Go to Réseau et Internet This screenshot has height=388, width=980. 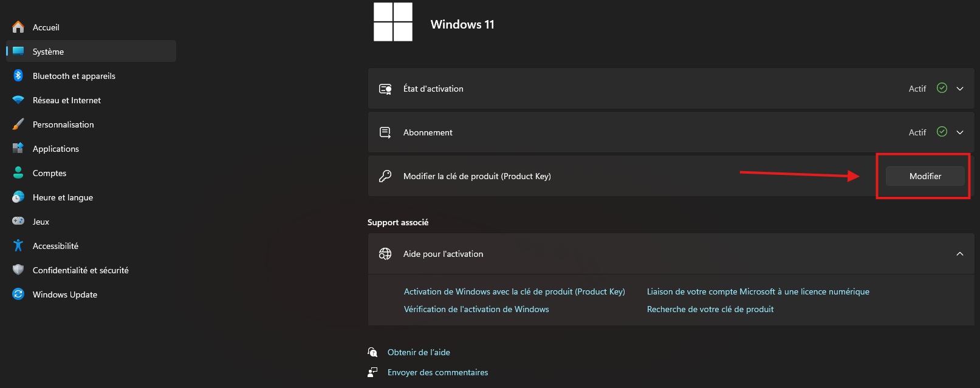(x=91, y=100)
